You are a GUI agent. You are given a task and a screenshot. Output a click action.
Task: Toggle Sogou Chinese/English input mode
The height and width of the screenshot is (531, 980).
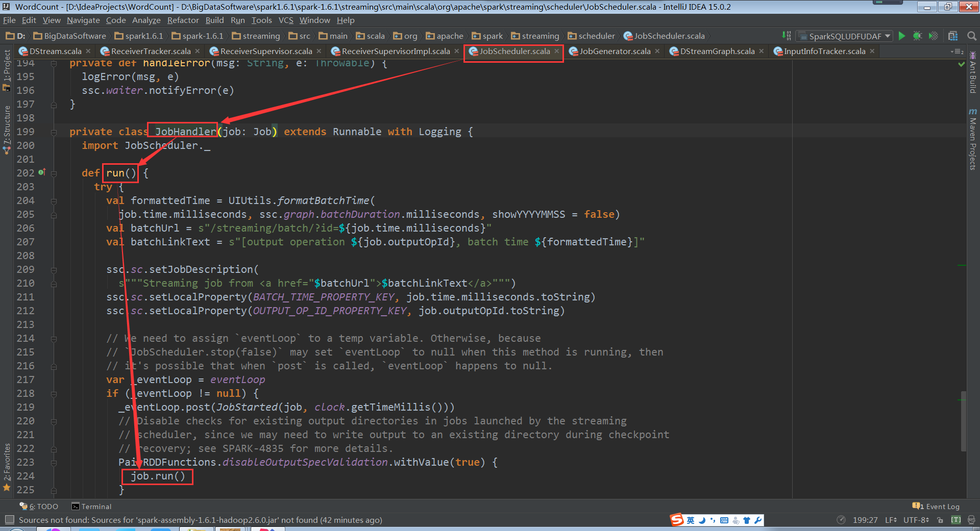pyautogui.click(x=691, y=520)
